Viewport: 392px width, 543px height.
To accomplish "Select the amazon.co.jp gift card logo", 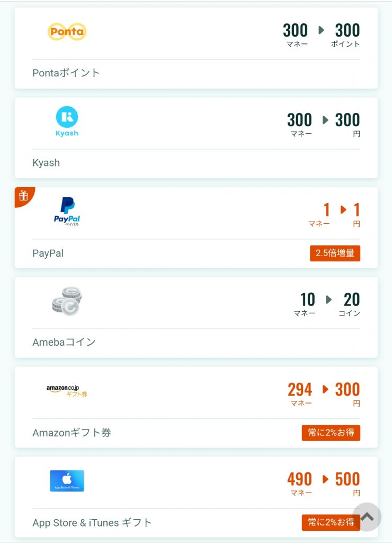I will (67, 391).
